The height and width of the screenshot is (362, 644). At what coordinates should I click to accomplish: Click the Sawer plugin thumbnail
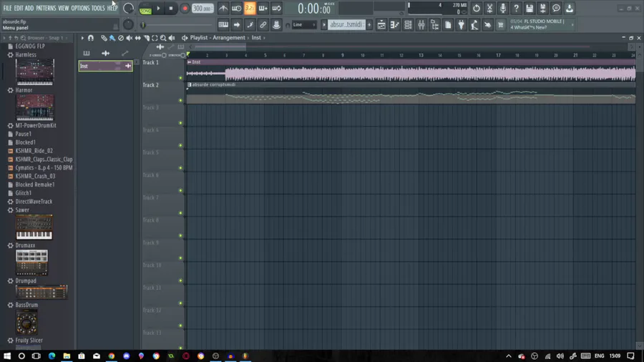click(34, 227)
